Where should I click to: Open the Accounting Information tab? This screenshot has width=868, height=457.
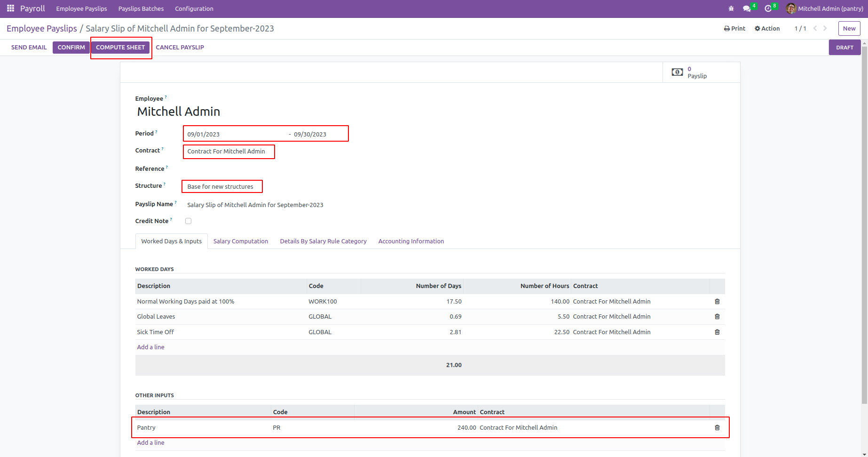coord(410,241)
